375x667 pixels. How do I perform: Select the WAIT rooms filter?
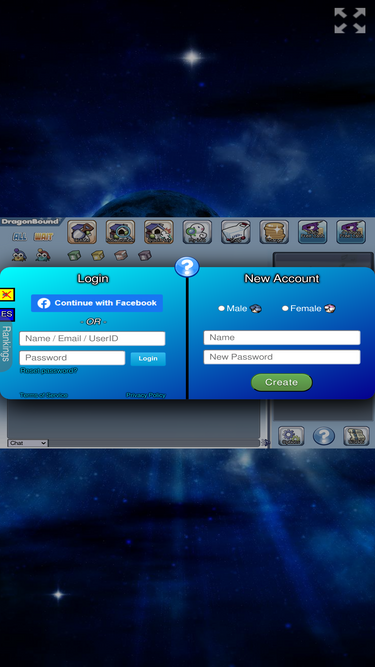44,237
